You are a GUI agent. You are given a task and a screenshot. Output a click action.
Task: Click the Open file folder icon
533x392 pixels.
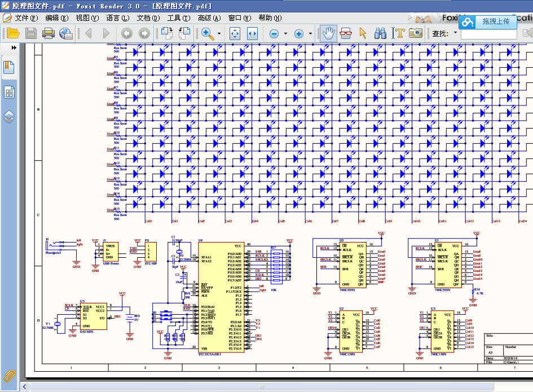point(12,33)
